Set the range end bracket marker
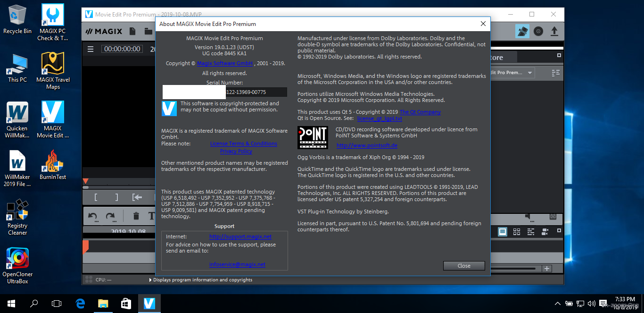The image size is (644, 313). [116, 197]
